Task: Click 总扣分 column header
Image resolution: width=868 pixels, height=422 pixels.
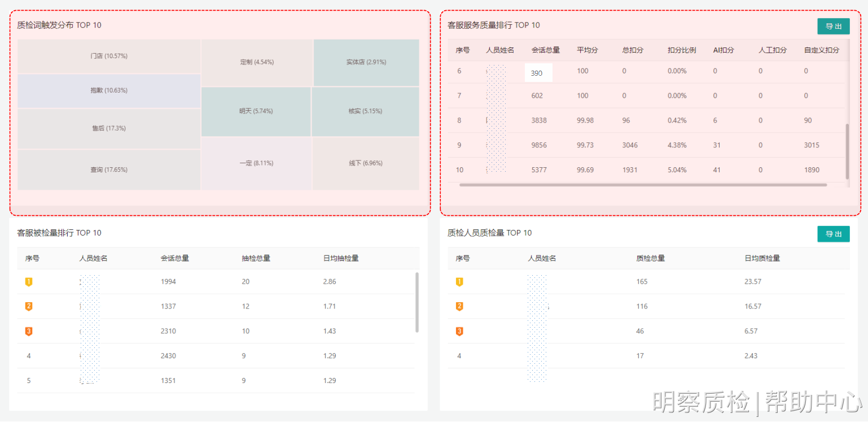Action: pos(633,50)
